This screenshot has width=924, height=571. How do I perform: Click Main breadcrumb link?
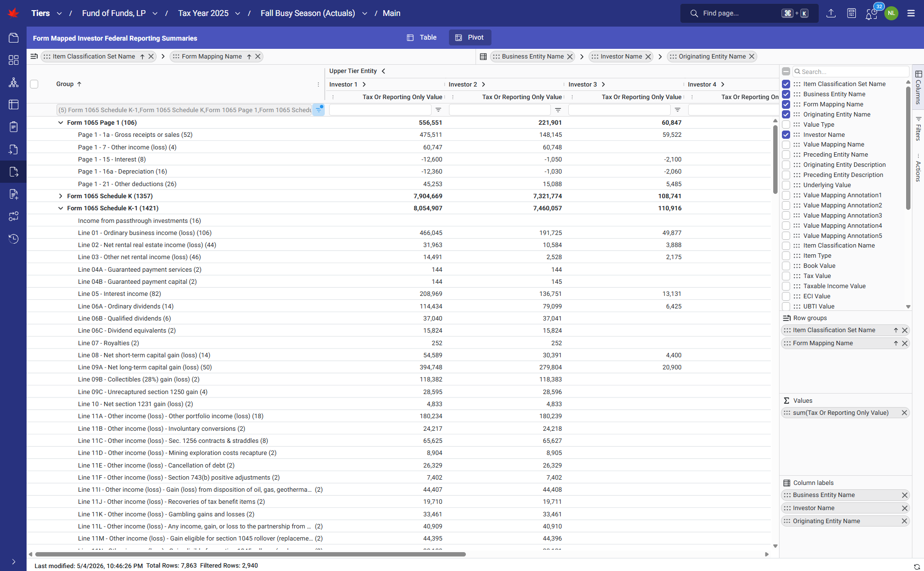click(x=391, y=13)
